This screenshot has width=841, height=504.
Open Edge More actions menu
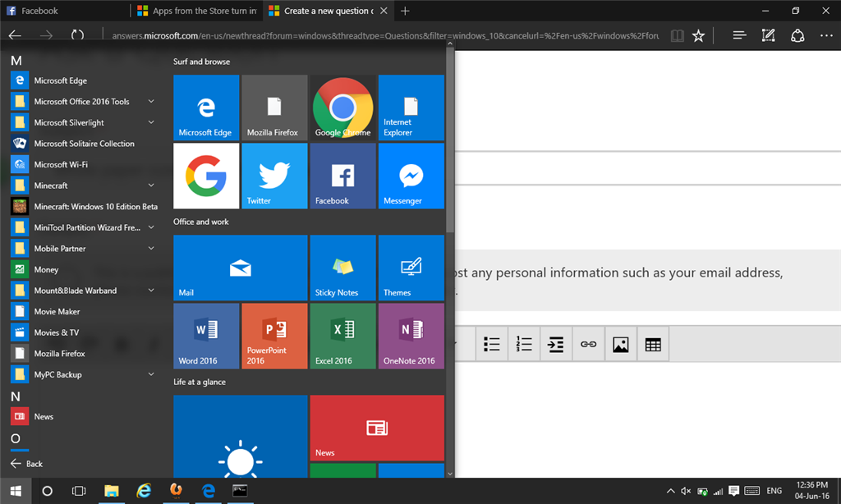pyautogui.click(x=826, y=35)
